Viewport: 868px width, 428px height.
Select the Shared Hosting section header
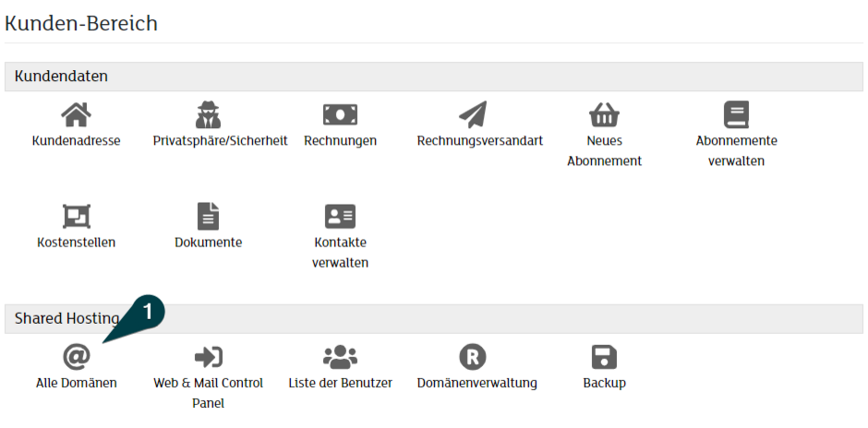(x=433, y=318)
